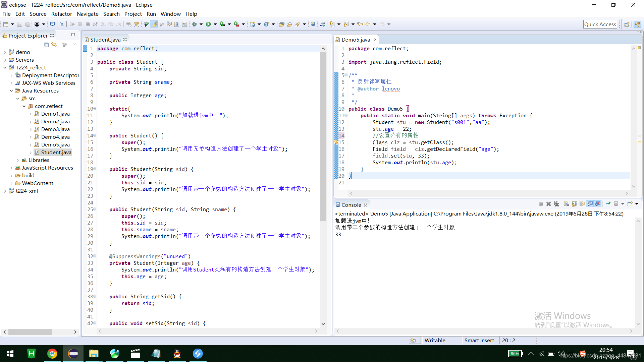Open Eclipse from the Windows taskbar
The image size is (644, 362).
coord(73,353)
